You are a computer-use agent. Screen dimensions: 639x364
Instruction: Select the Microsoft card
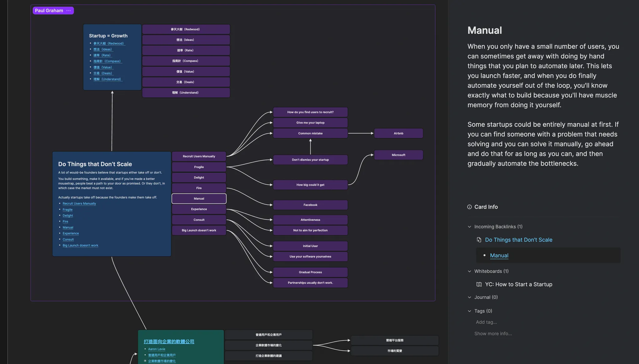coord(398,155)
